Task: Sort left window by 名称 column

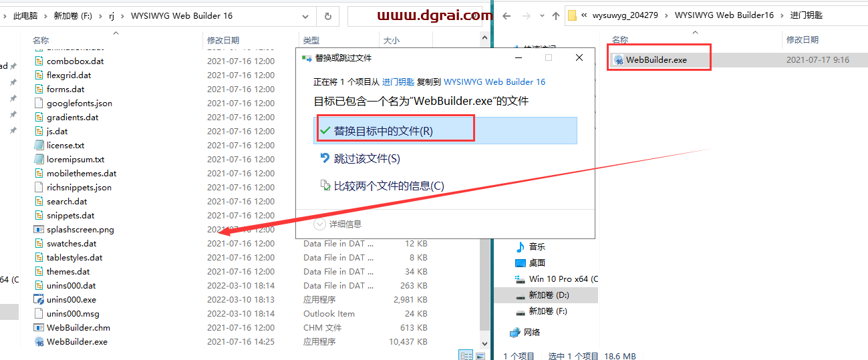Action: click(x=41, y=41)
